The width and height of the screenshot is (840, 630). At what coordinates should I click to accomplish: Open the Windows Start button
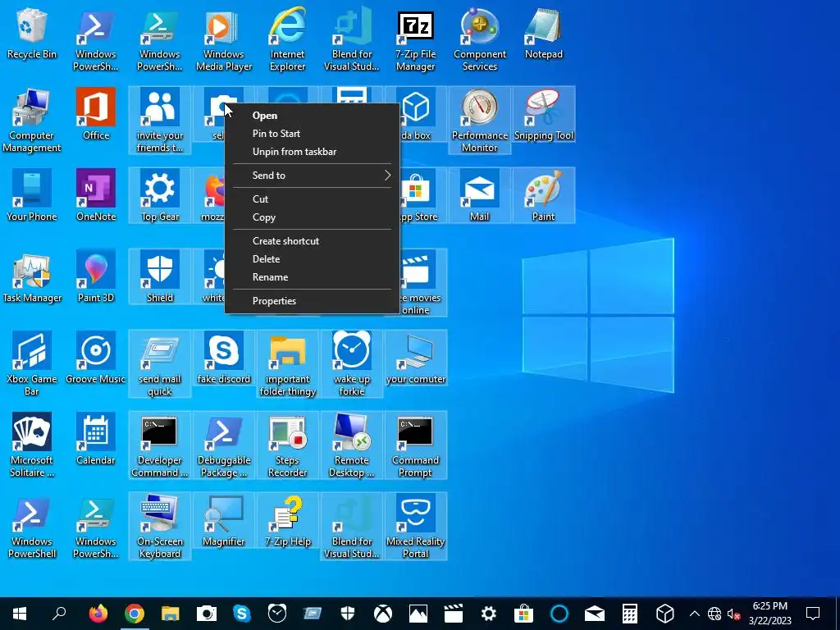(20, 614)
